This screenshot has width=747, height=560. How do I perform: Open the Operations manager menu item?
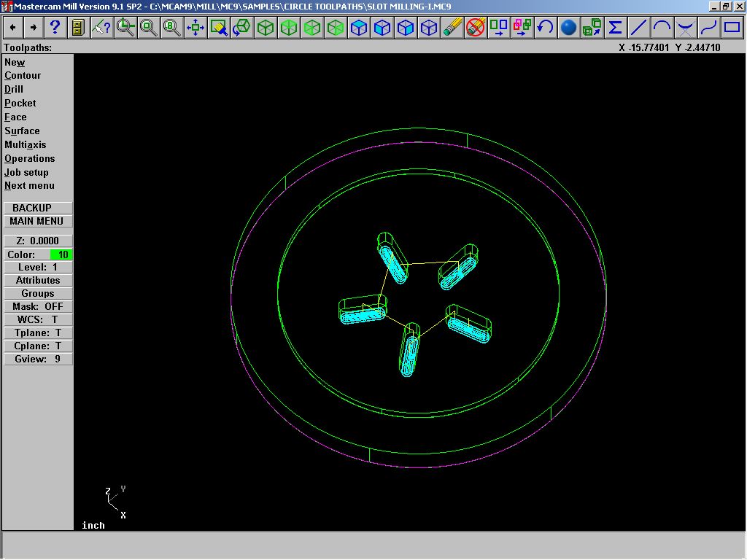[30, 158]
